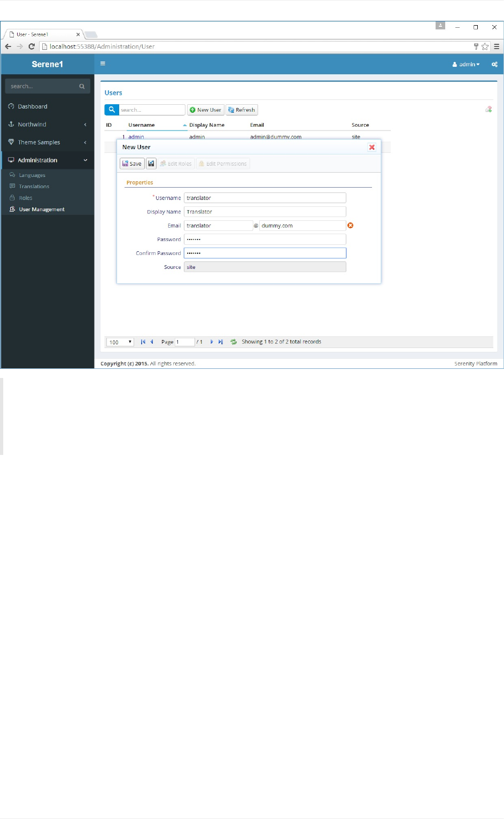Expand the Northwind sidebar menu
Image resolution: width=504 pixels, height=819 pixels.
(48, 125)
